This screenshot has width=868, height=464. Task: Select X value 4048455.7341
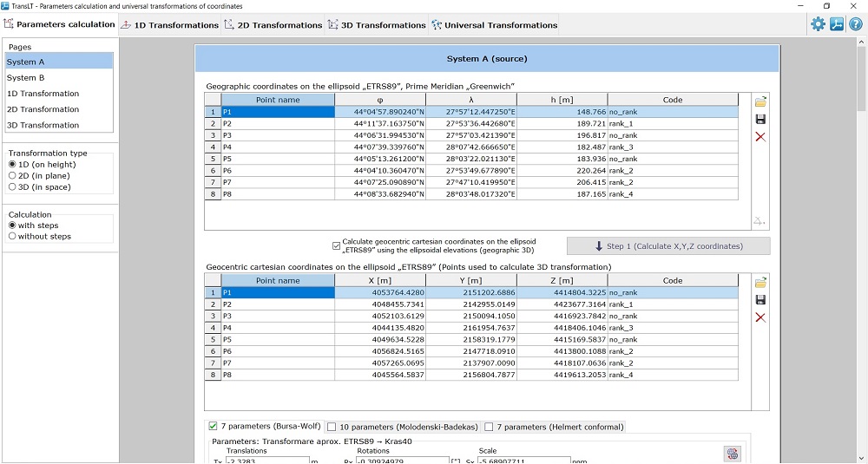[x=380, y=304]
